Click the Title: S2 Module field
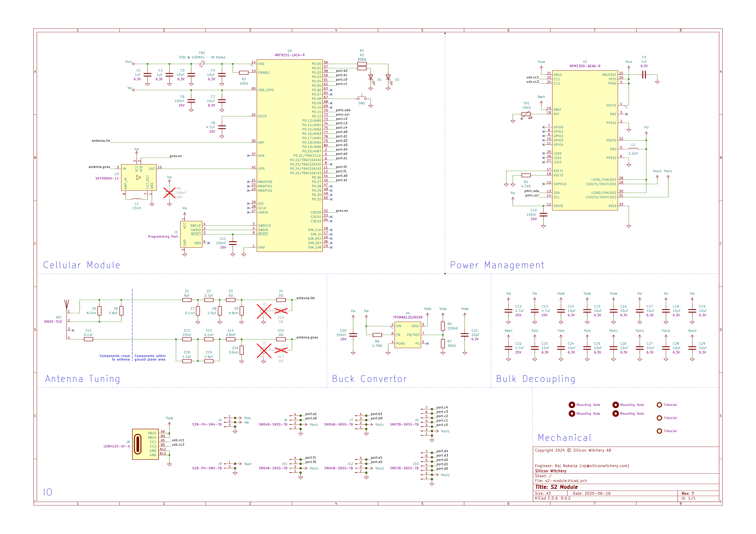 (556, 487)
